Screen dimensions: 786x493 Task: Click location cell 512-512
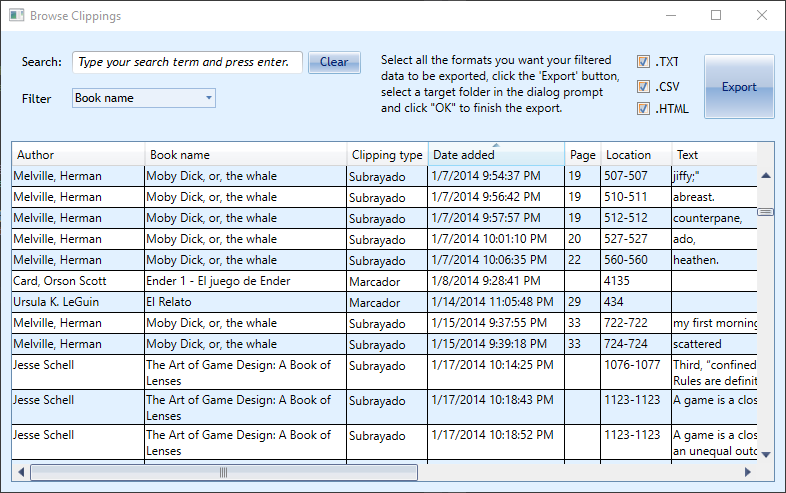click(x=636, y=218)
